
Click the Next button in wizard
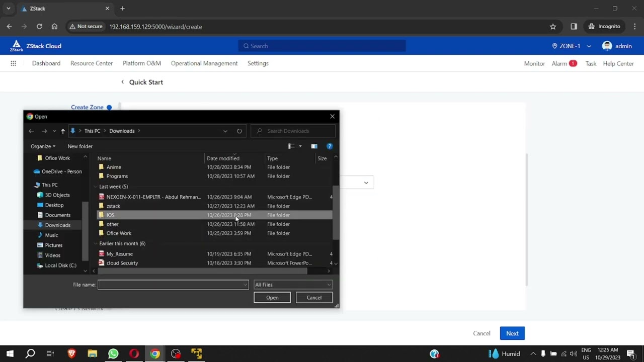coord(512,333)
